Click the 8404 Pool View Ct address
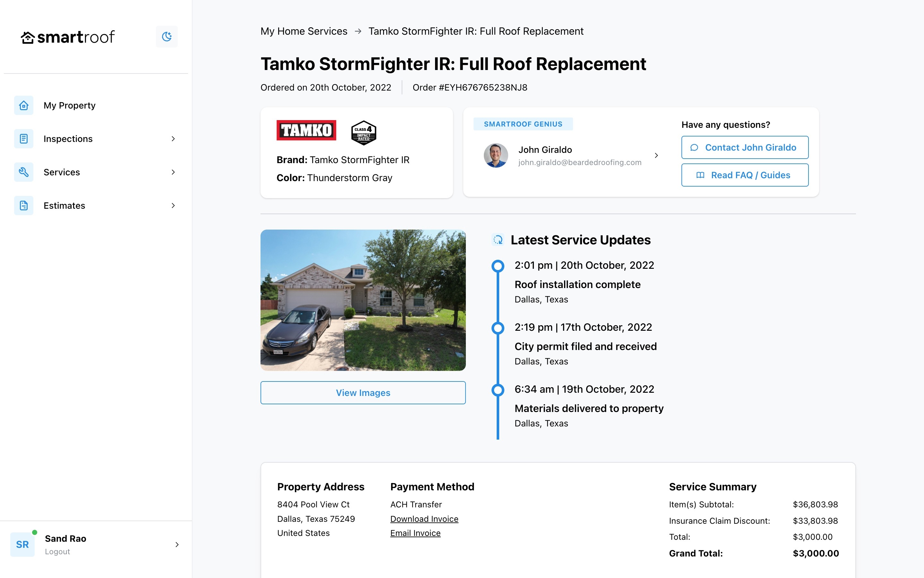 pyautogui.click(x=313, y=504)
